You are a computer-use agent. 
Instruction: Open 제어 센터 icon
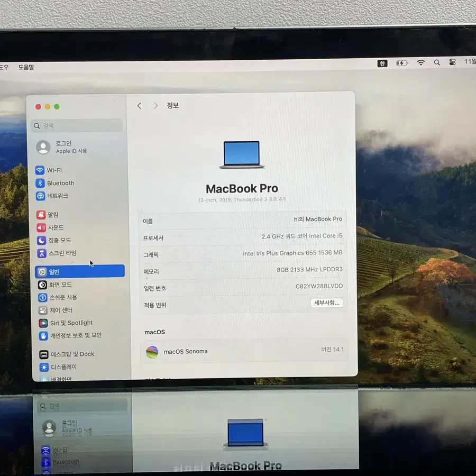43,310
